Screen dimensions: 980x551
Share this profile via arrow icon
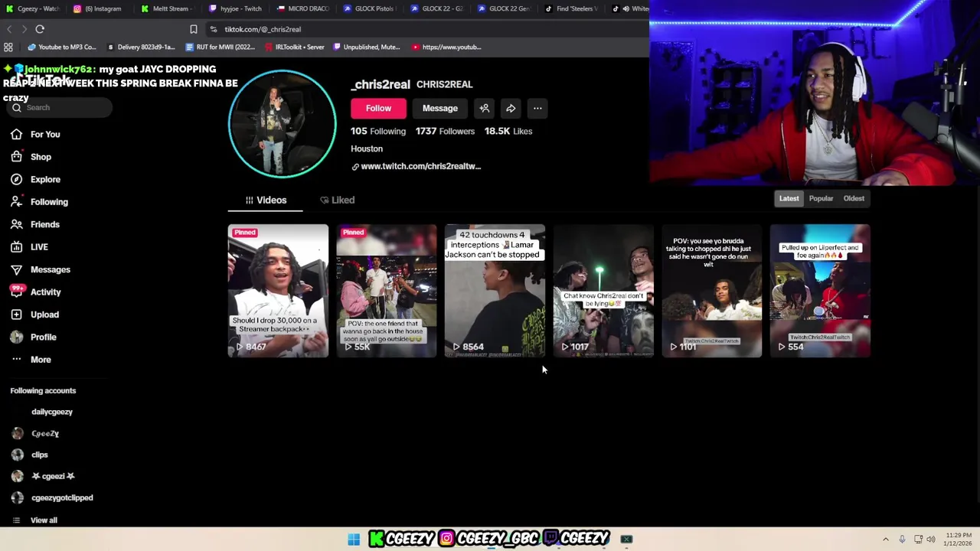[x=511, y=109]
